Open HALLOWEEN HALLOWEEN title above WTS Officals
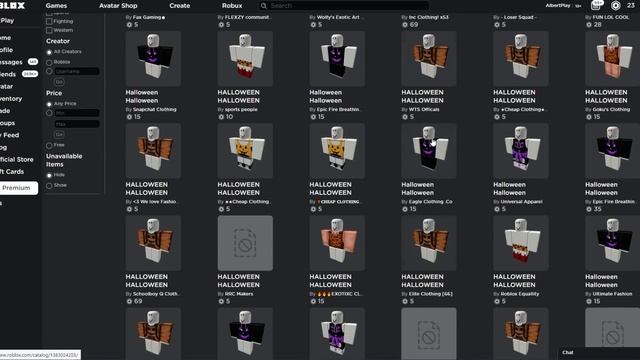 [x=422, y=97]
